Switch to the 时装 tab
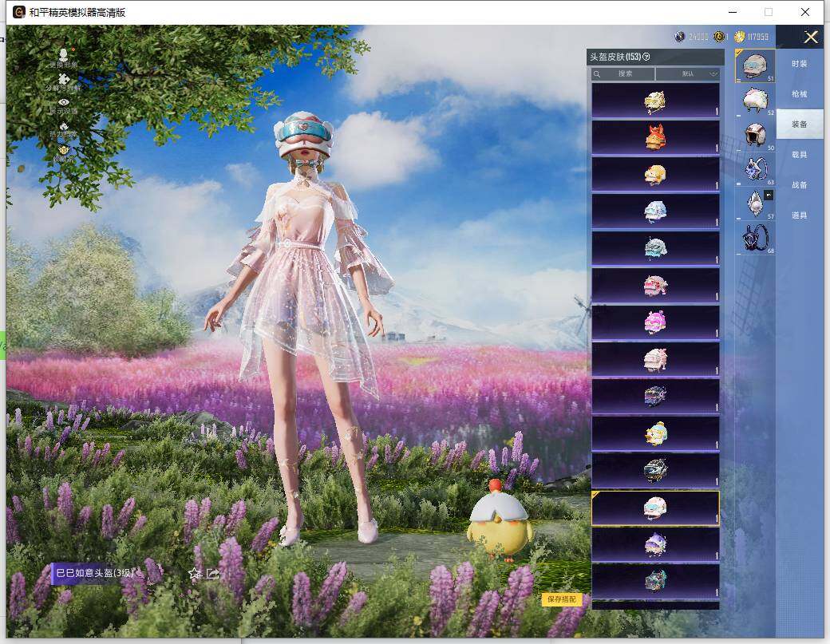The image size is (830, 644). coord(799,64)
